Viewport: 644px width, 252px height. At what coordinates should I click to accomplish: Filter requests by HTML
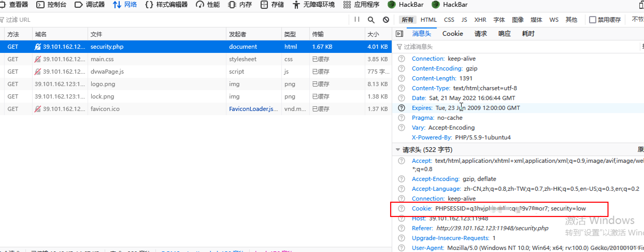click(428, 20)
